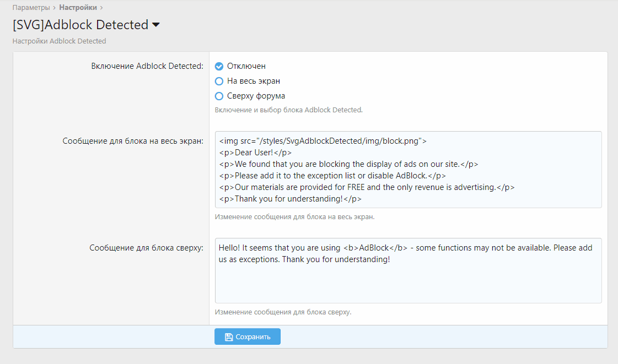This screenshot has height=364, width=618.
Task: Open the dropdown caret beside the page title
Action: click(155, 25)
